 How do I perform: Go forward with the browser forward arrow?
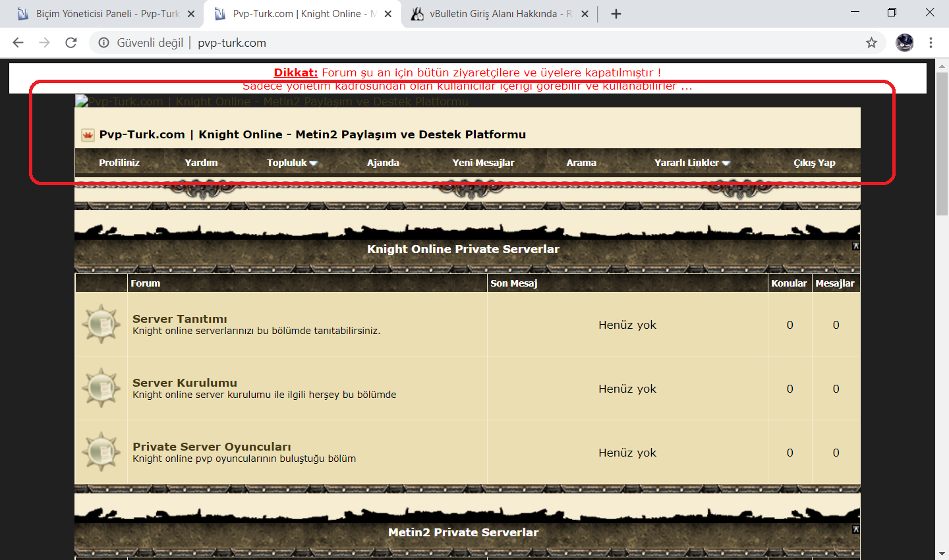click(44, 43)
